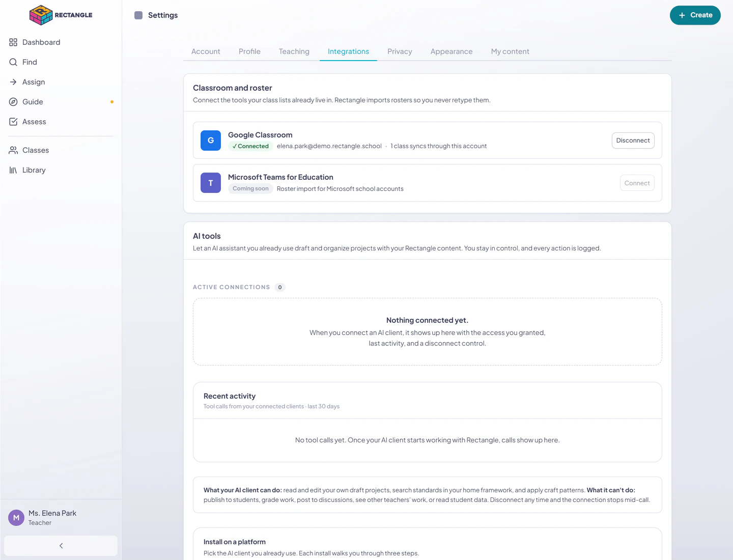This screenshot has height=560, width=733.
Task: Click the 'What your AI client can do' text
Action: 243,490
